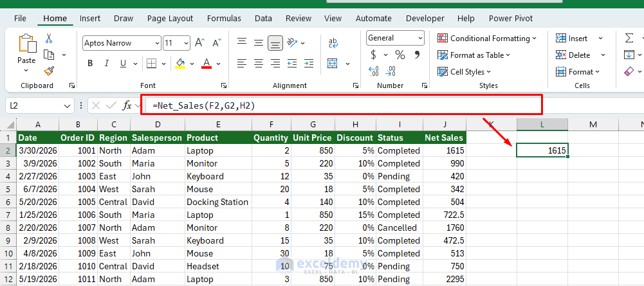Click the Orientation text-angle icon

[x=291, y=42]
